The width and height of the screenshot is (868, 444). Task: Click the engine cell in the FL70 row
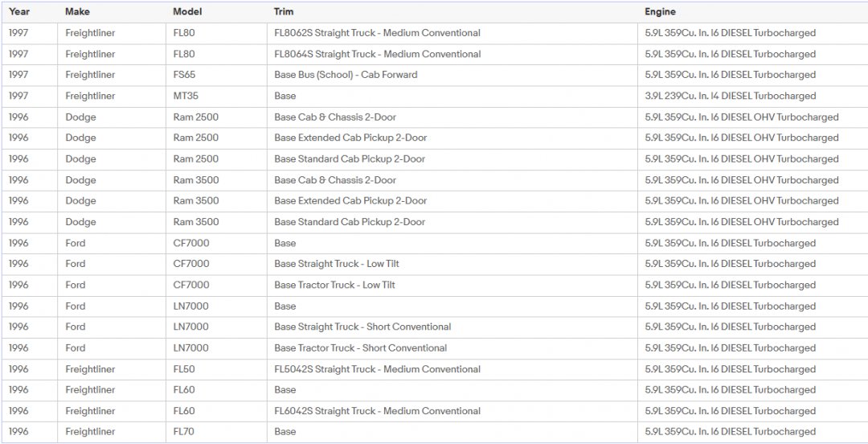(x=730, y=431)
